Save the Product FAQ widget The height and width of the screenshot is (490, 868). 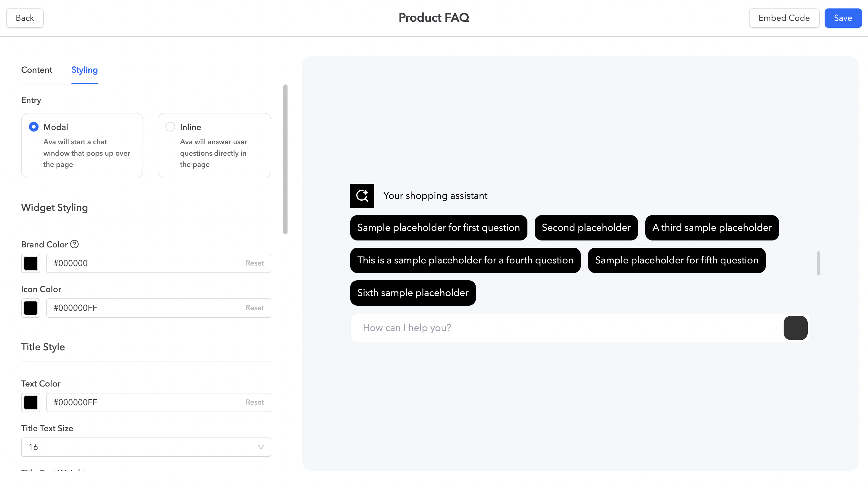[x=843, y=18]
